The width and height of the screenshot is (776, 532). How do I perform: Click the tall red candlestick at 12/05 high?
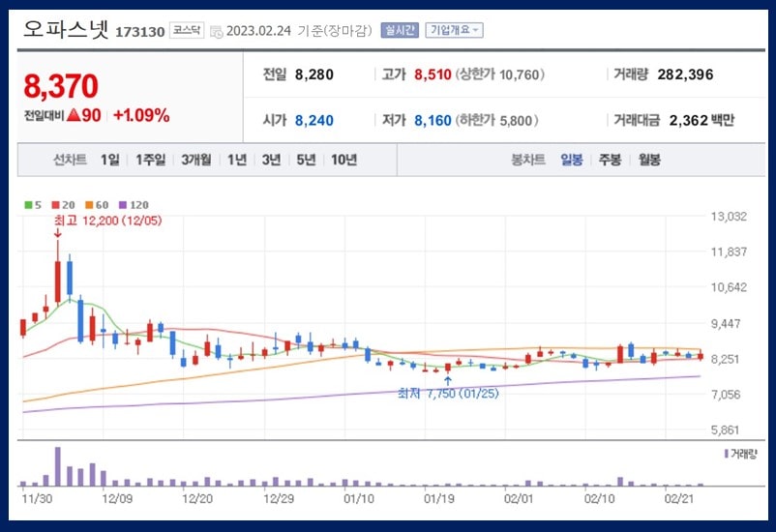58,281
